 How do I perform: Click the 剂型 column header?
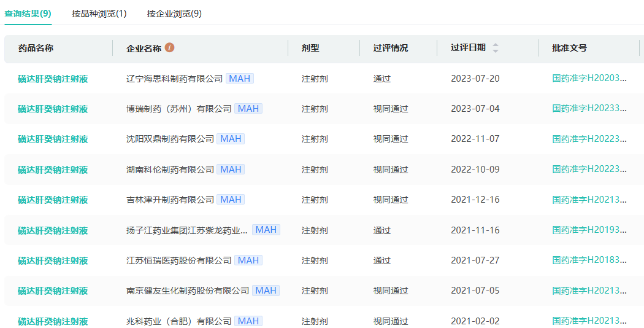click(x=310, y=48)
